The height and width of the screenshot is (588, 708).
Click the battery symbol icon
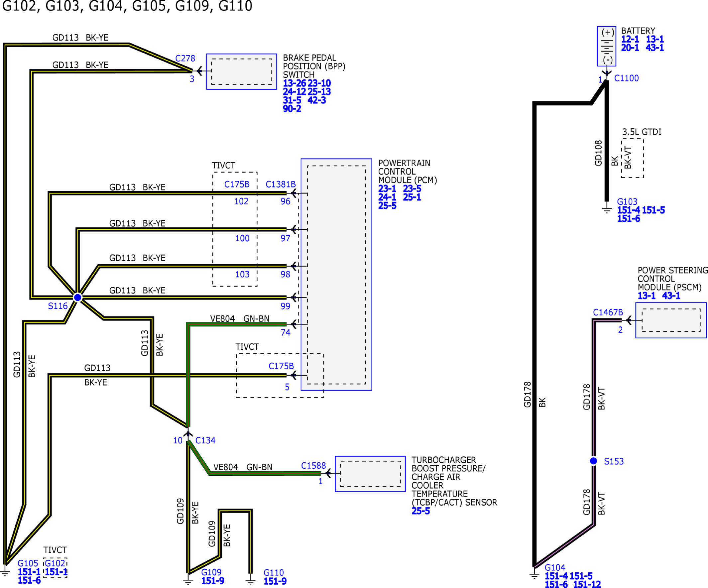[606, 46]
